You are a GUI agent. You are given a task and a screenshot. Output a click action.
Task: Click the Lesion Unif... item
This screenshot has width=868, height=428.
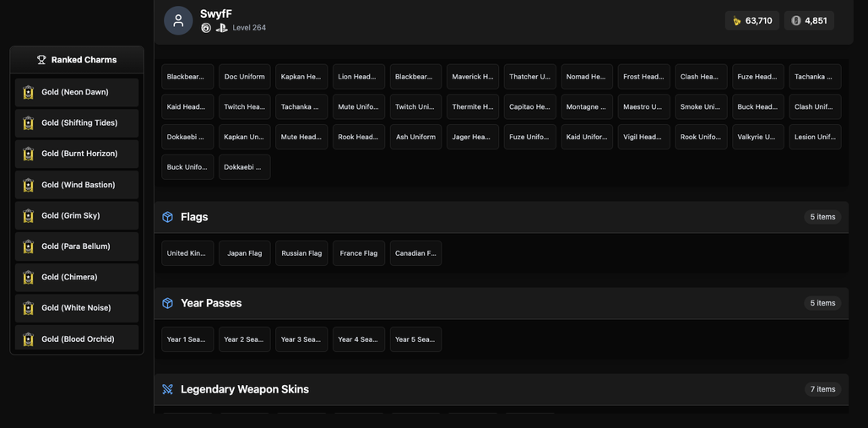click(x=815, y=137)
